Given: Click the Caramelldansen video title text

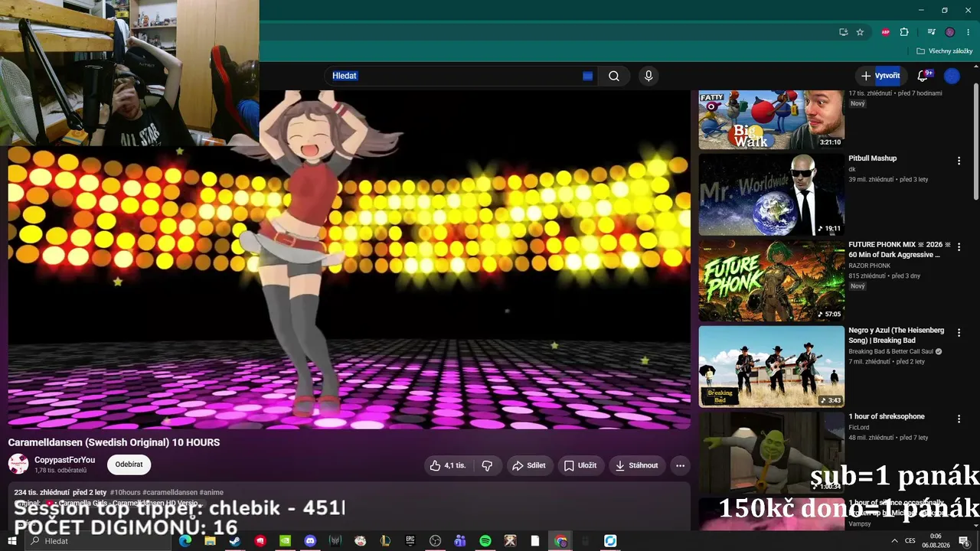Looking at the screenshot, I should (114, 442).
